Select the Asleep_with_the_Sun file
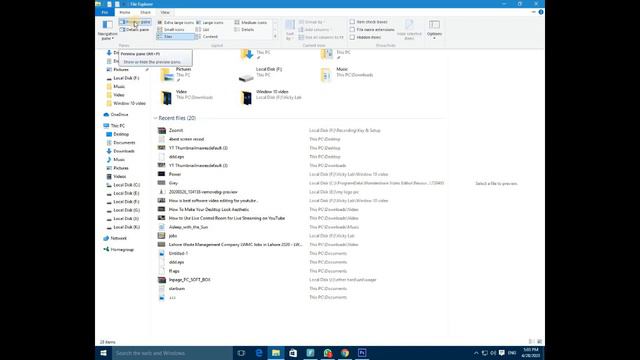 (x=188, y=227)
